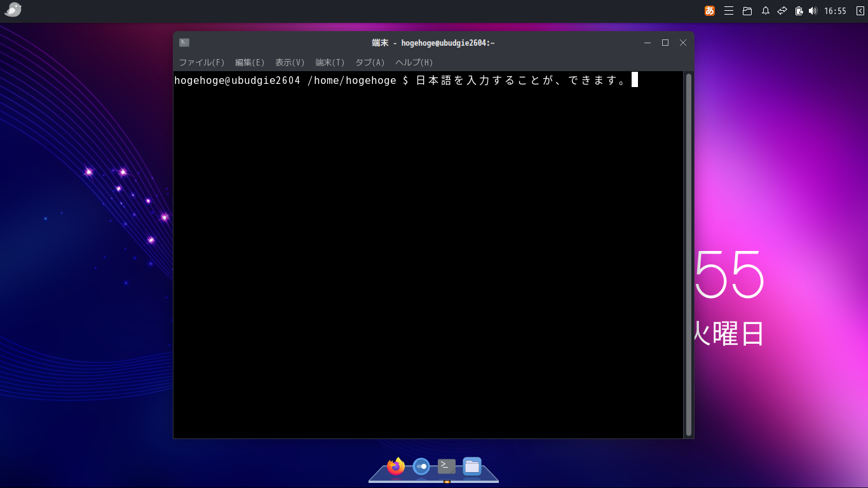Click the terminal's vertical scrollbar
Image resolution: width=868 pixels, height=488 pixels.
click(x=689, y=254)
